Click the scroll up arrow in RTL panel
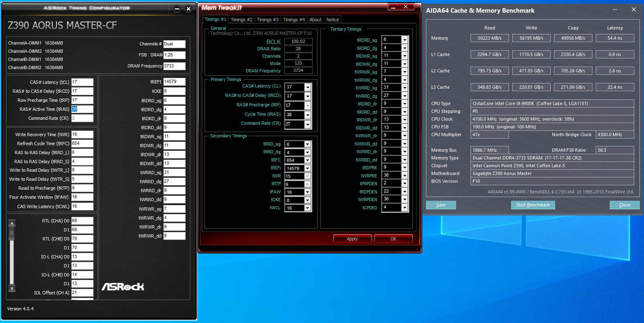Viewport: 644px width, 323px height. pos(12,223)
